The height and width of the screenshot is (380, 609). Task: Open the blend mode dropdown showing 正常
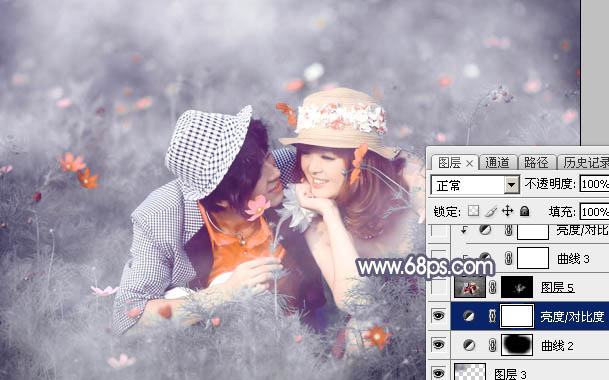click(x=475, y=185)
